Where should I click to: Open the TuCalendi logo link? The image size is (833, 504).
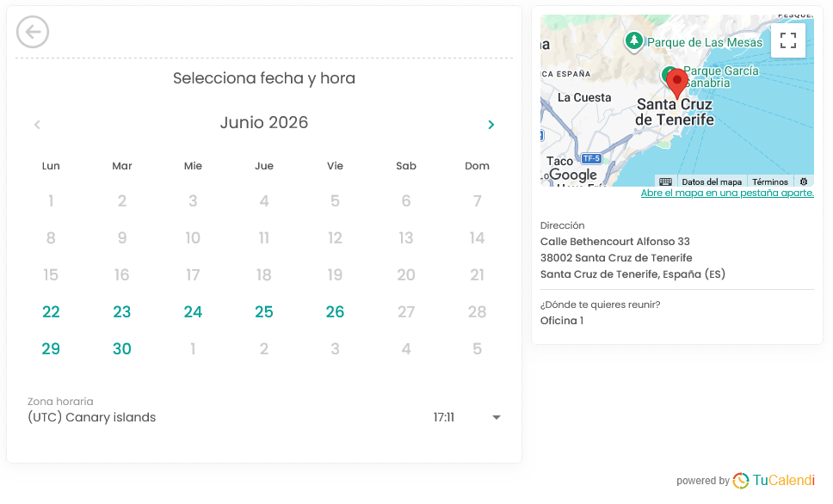774,480
